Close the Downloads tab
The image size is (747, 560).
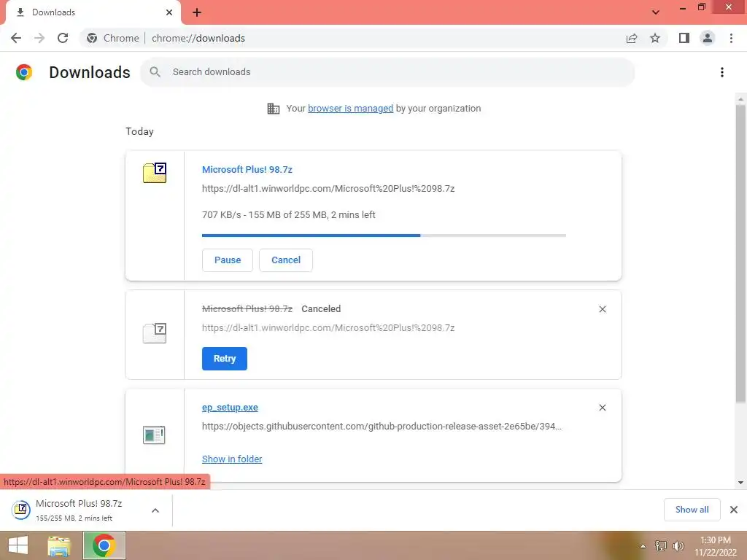169,12
